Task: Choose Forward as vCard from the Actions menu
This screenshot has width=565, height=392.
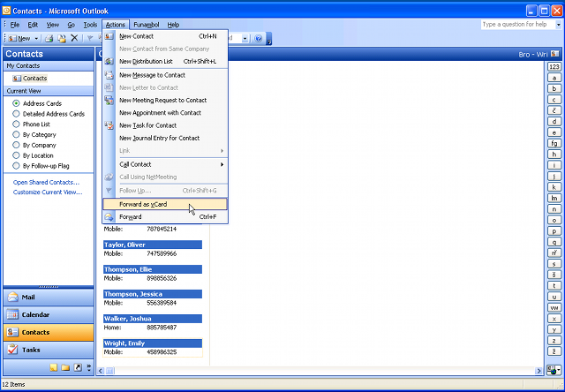Action: pyautogui.click(x=165, y=204)
